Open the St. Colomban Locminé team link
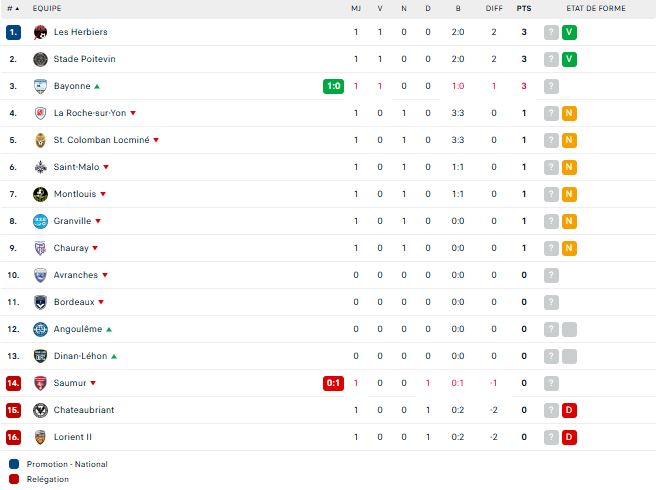Screen dimensions: 661x490 click(102, 140)
